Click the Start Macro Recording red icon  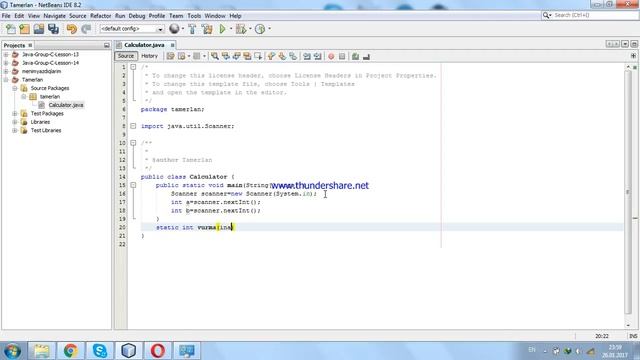coord(331,56)
